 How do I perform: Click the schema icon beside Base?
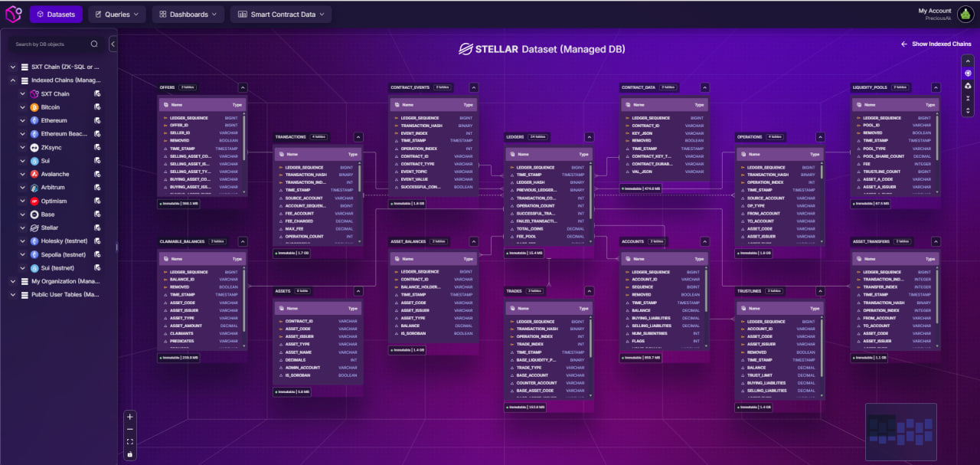click(98, 214)
